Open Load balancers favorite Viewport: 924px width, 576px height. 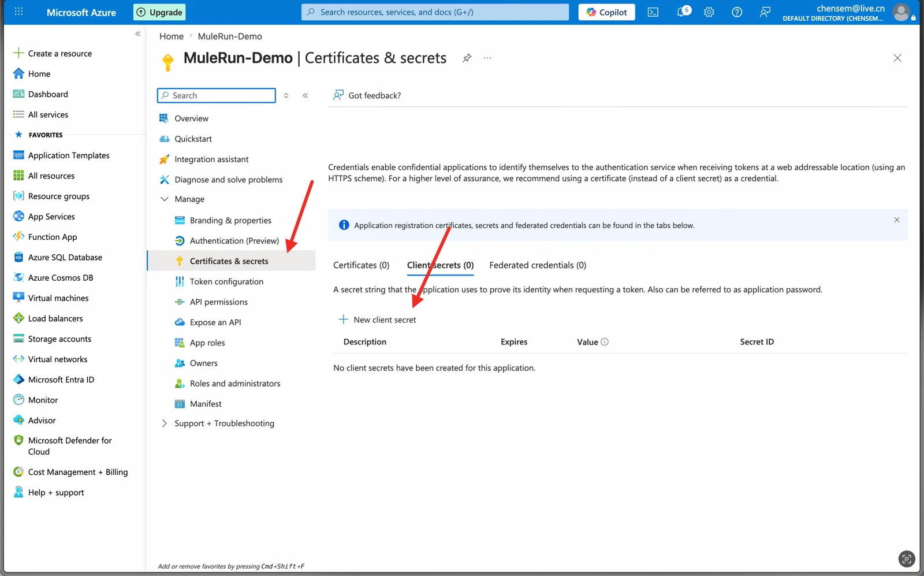click(x=55, y=319)
